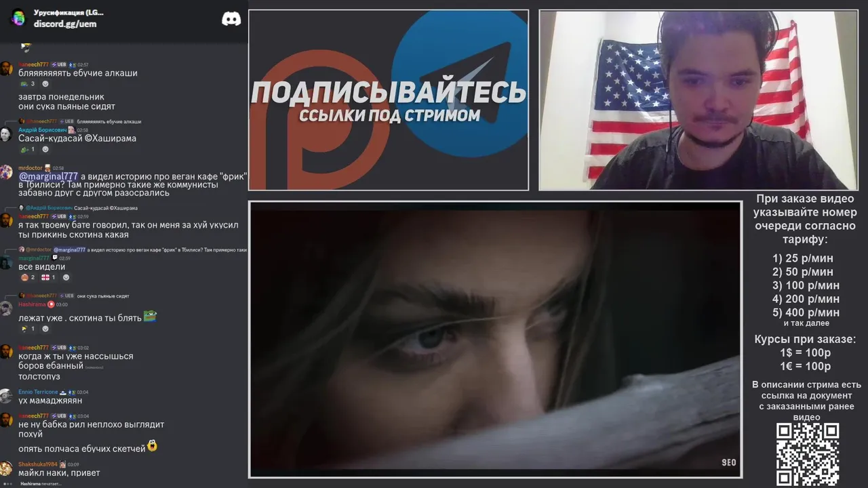Toggle the reaction with count 1 under лежат уже
Viewport: 868px width, 488px height.
28,329
